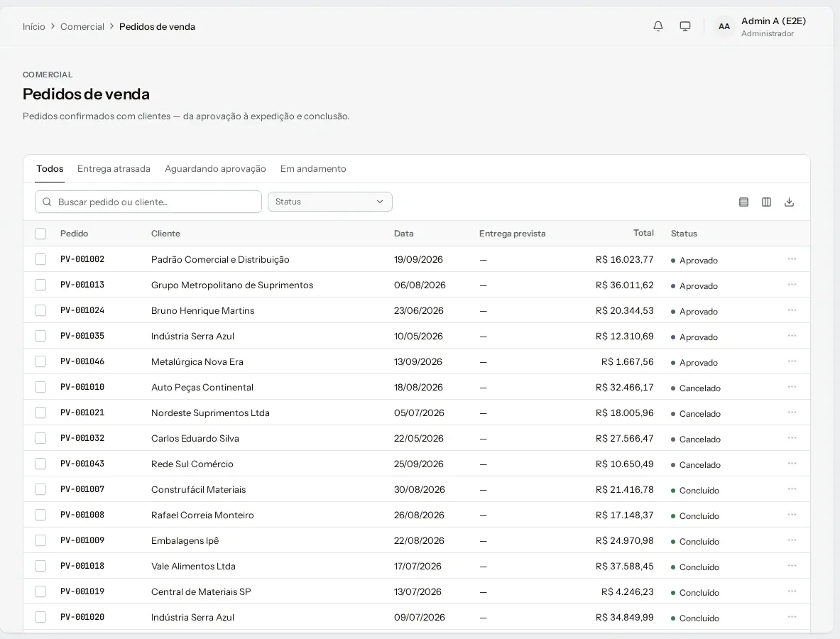Show the Em andamento tab
Viewport: 840px width, 639px height.
(x=313, y=169)
